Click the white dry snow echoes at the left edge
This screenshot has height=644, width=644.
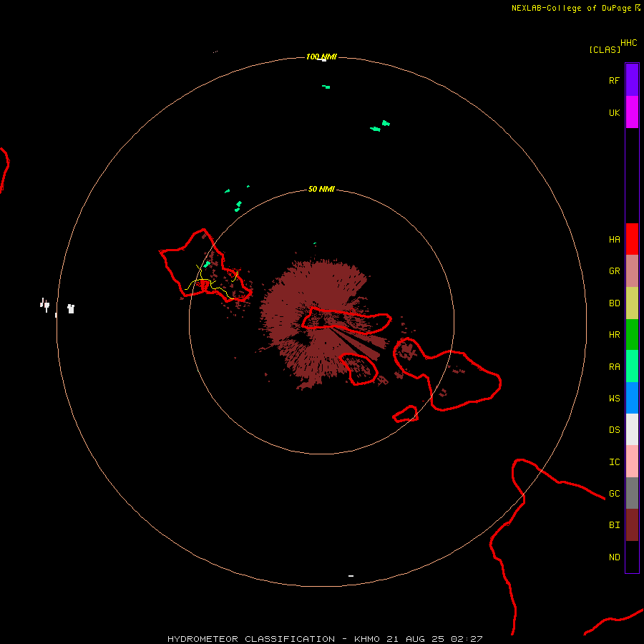coord(57,306)
